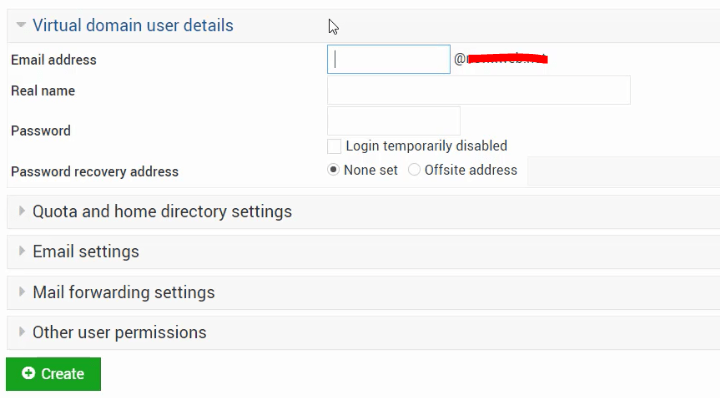Click the Password input box
The image size is (720, 398).
pyautogui.click(x=394, y=121)
